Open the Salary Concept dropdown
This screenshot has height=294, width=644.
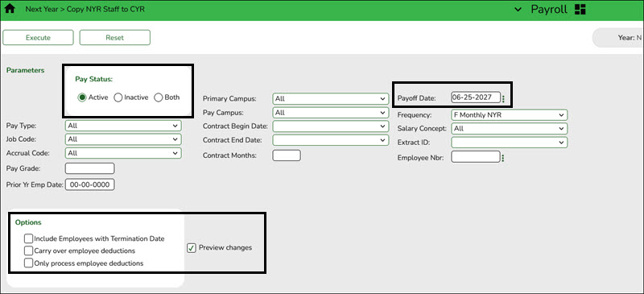click(x=510, y=129)
